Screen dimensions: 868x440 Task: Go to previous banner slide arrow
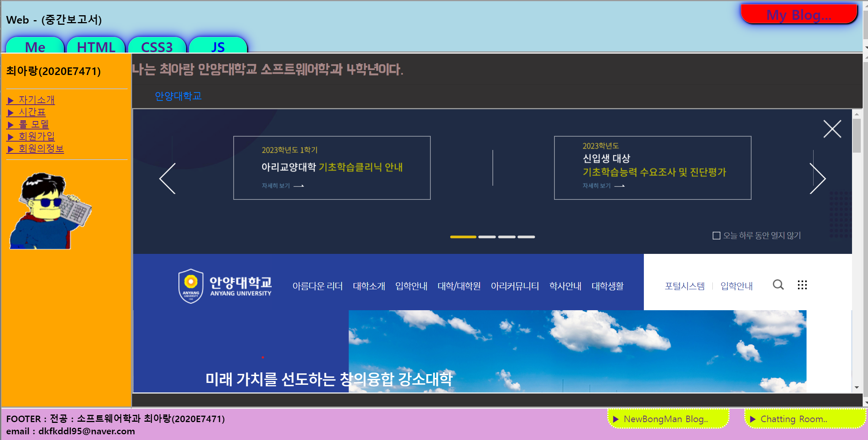[167, 179]
